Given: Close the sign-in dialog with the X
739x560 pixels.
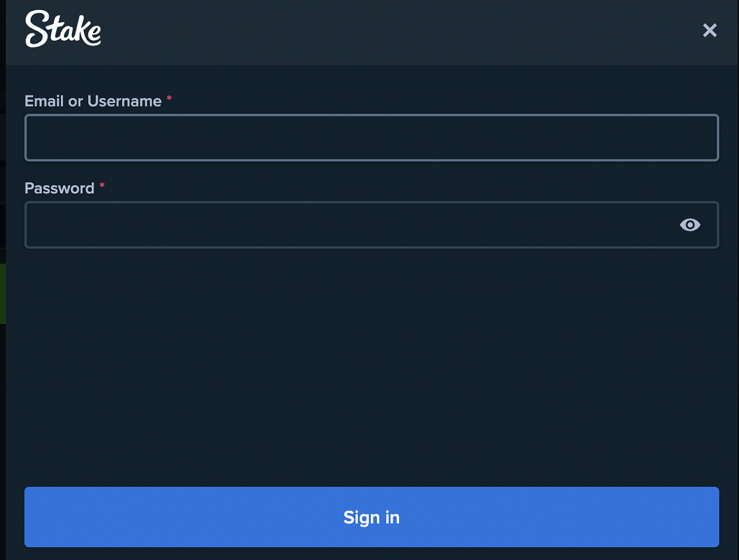Looking at the screenshot, I should [x=709, y=30].
